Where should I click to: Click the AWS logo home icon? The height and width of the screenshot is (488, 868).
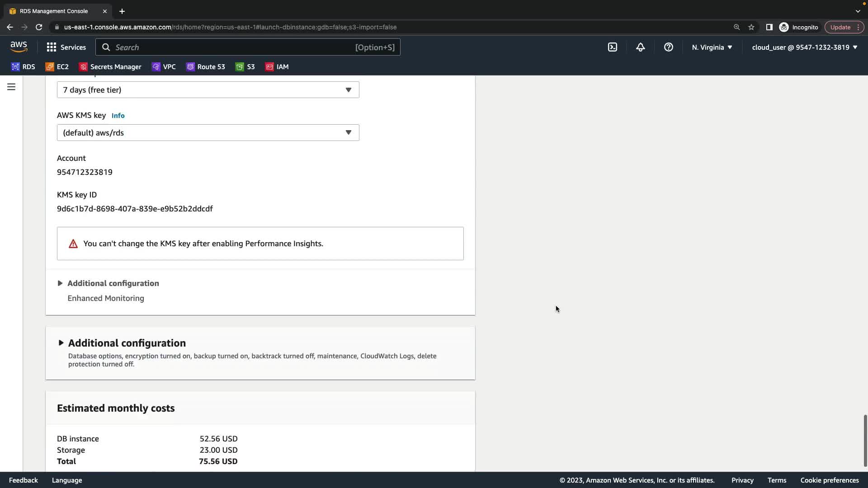pyautogui.click(x=19, y=47)
